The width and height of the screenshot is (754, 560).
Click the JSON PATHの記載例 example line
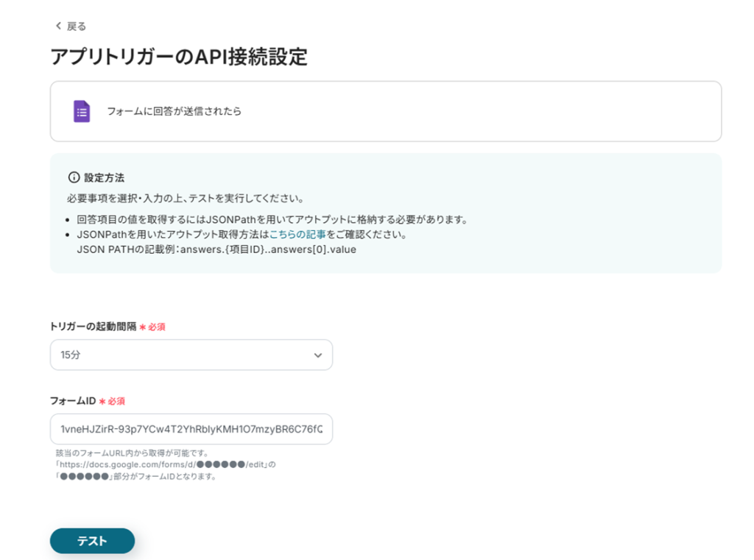[216, 249]
